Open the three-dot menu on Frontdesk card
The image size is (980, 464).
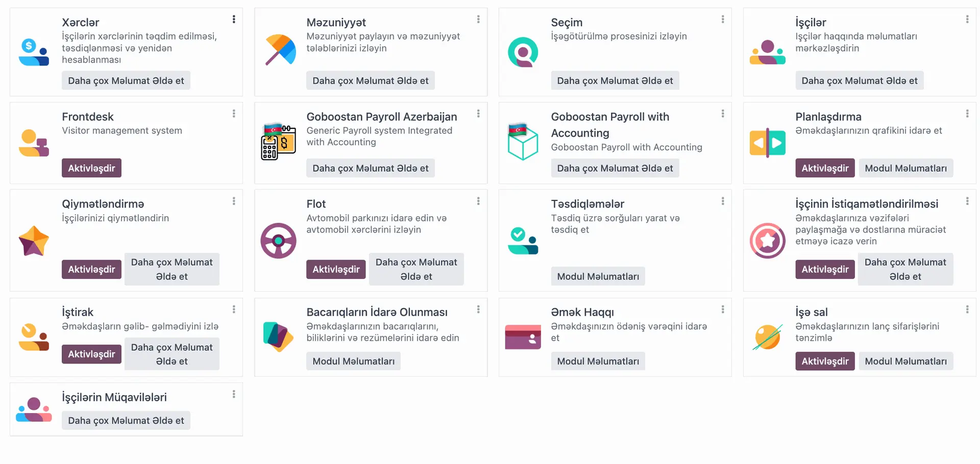click(x=234, y=114)
